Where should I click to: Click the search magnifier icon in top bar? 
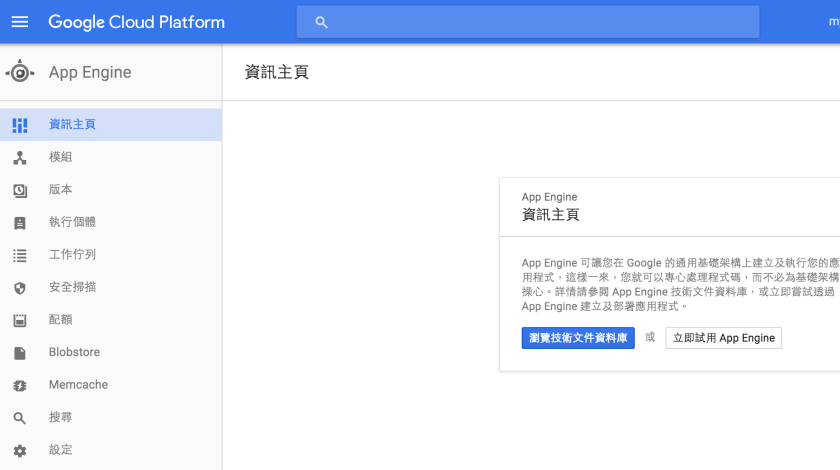(321, 23)
